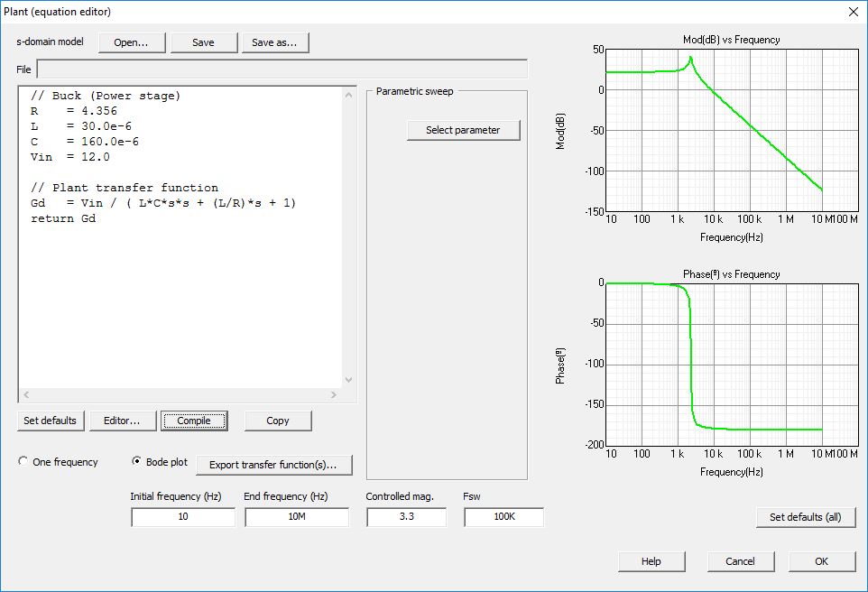The height and width of the screenshot is (592, 868).
Task: Select the Bode plot radio option
Action: coord(138,462)
